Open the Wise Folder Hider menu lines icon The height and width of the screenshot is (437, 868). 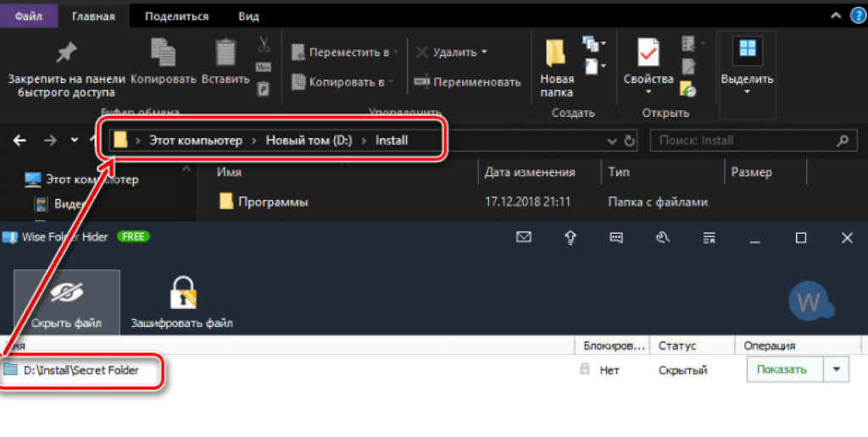tap(709, 238)
